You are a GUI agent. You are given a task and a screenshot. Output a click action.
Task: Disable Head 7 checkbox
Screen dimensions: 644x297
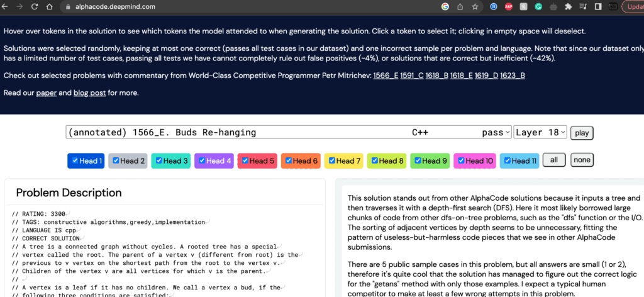(x=332, y=160)
